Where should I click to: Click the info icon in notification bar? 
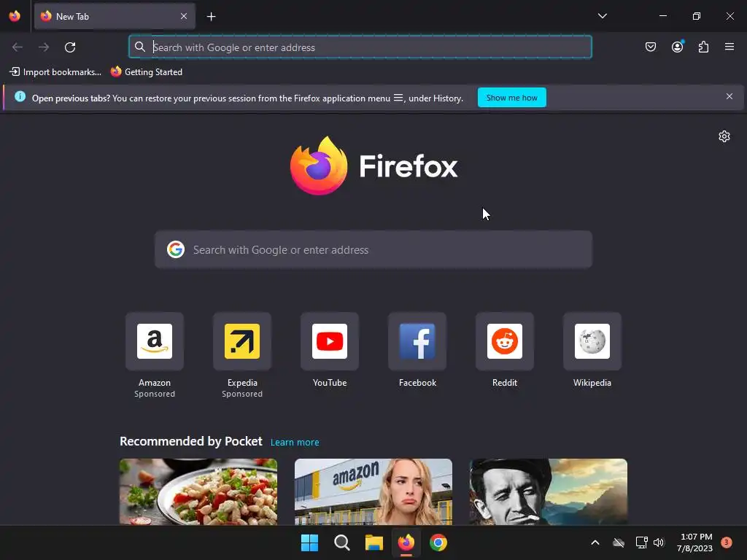[20, 97]
